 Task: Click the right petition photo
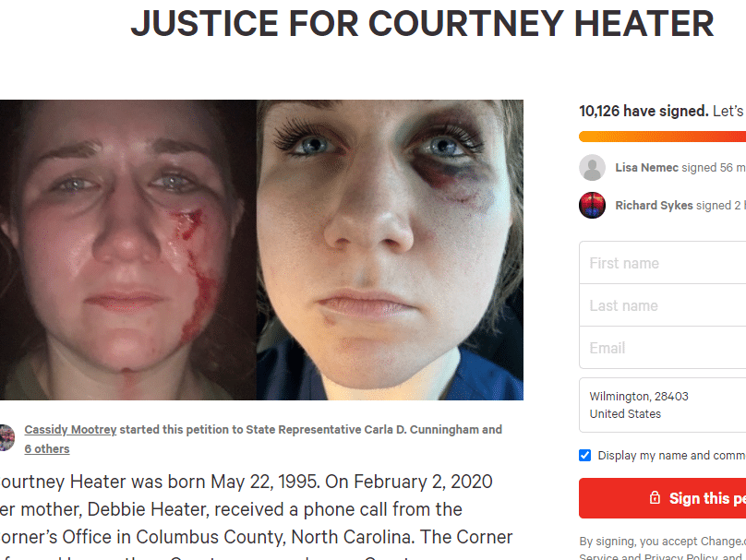(391, 250)
